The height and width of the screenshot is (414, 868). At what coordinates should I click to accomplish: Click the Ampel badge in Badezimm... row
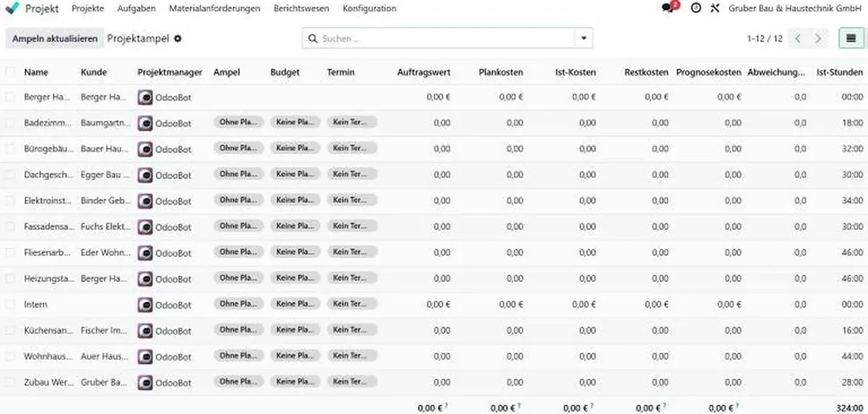tap(238, 122)
